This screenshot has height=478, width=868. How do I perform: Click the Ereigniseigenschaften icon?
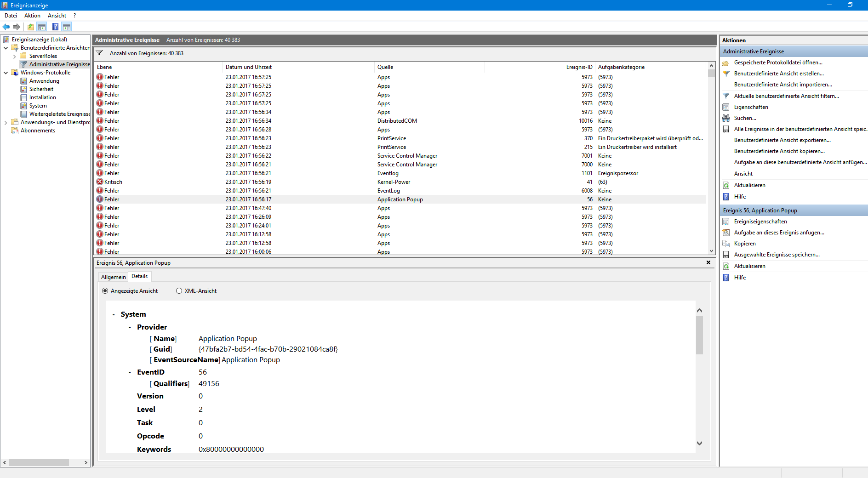tap(726, 222)
